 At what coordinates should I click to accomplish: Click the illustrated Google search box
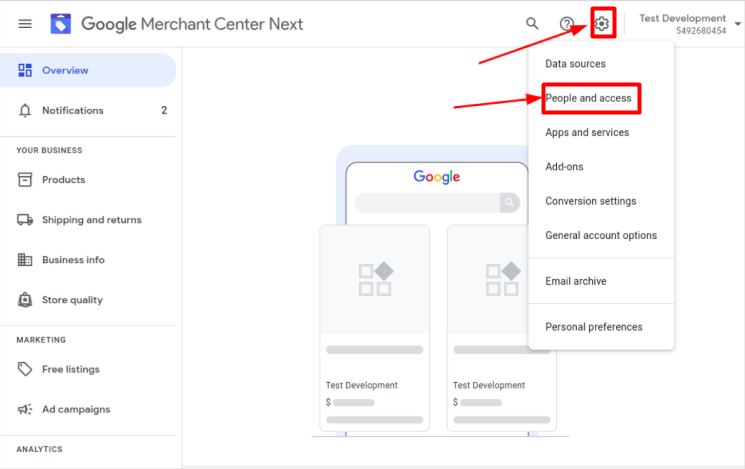click(x=437, y=203)
